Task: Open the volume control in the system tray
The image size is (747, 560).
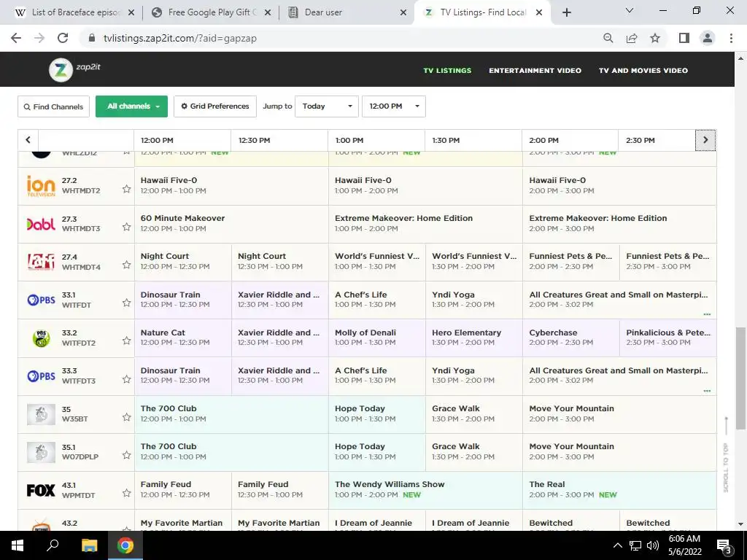Action: click(x=653, y=545)
